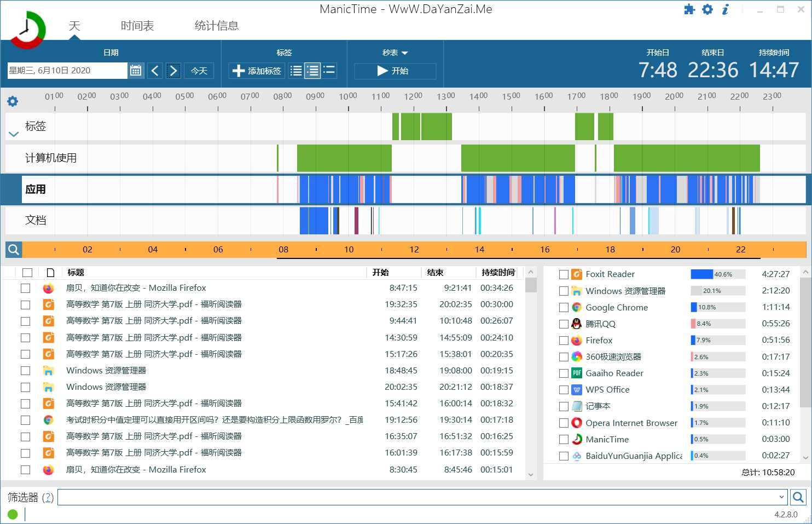Check the 19:32:35 PDF row checkbox
The image size is (812, 524).
pyautogui.click(x=25, y=304)
